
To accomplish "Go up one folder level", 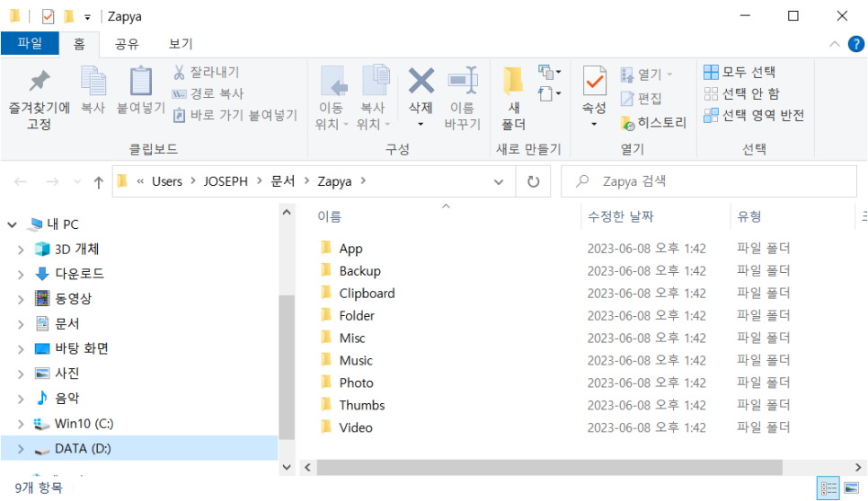I will (x=99, y=182).
